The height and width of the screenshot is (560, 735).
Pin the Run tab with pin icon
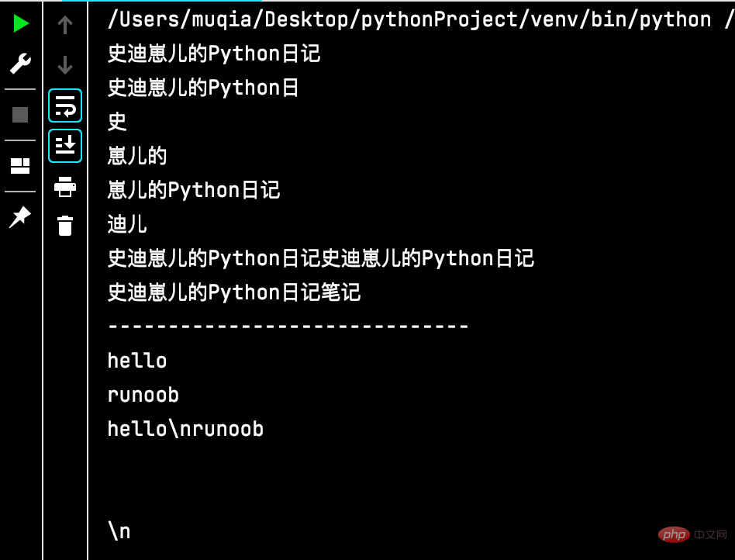coord(20,216)
